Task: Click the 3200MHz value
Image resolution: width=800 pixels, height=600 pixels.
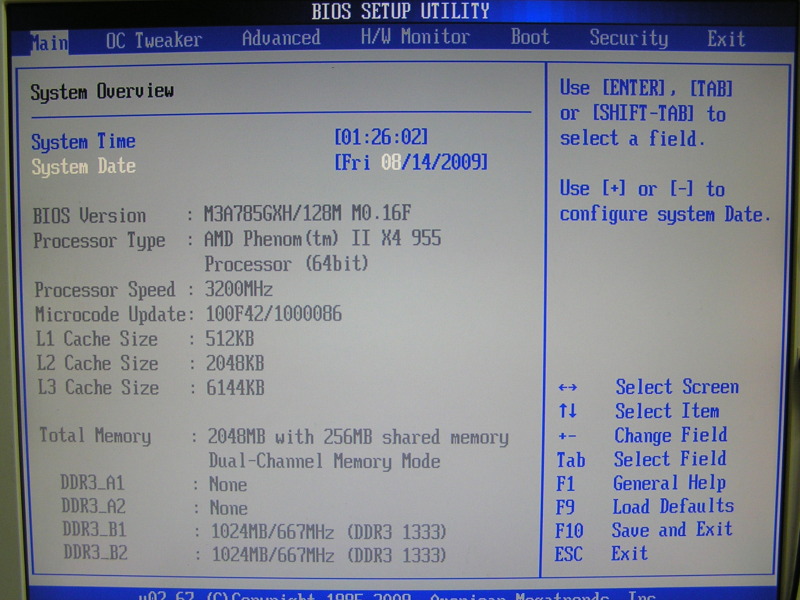Action: [x=239, y=289]
